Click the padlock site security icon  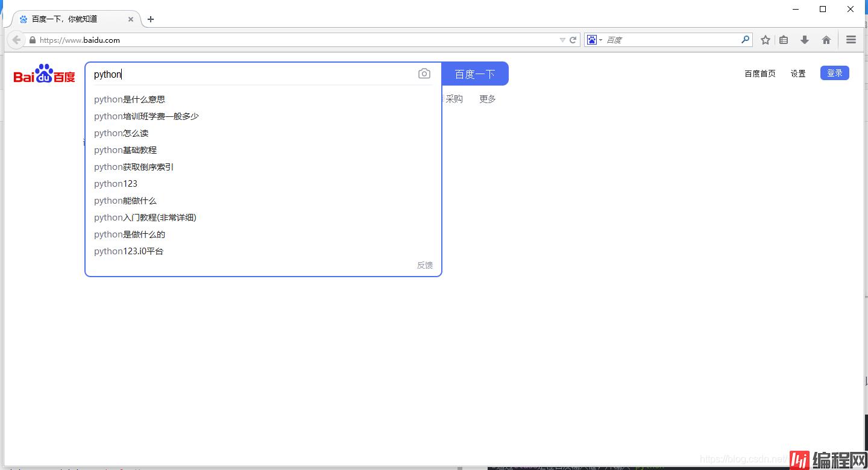33,40
